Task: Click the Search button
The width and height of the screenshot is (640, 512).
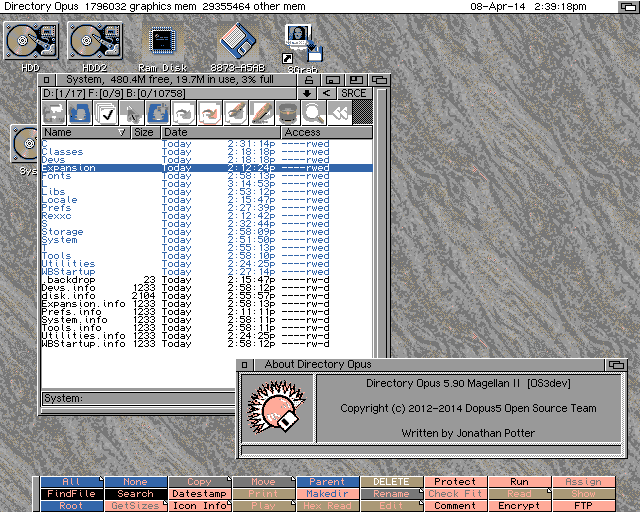Action: [136, 494]
